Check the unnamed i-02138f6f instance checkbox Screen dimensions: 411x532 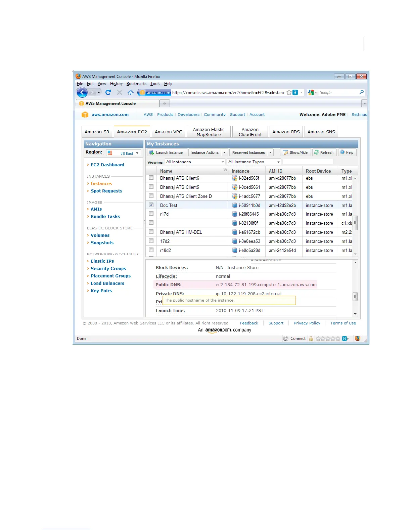click(151, 223)
